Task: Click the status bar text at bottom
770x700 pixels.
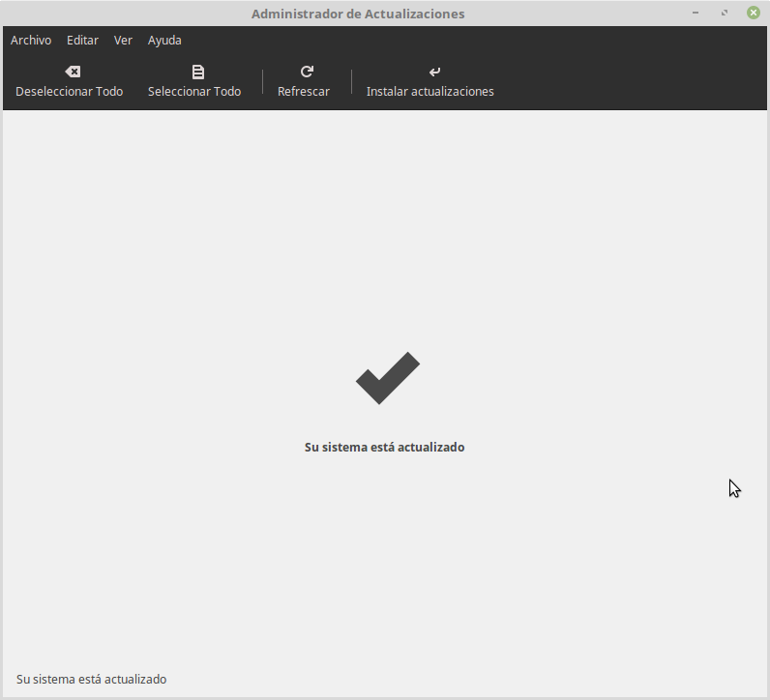Action: pos(91,679)
